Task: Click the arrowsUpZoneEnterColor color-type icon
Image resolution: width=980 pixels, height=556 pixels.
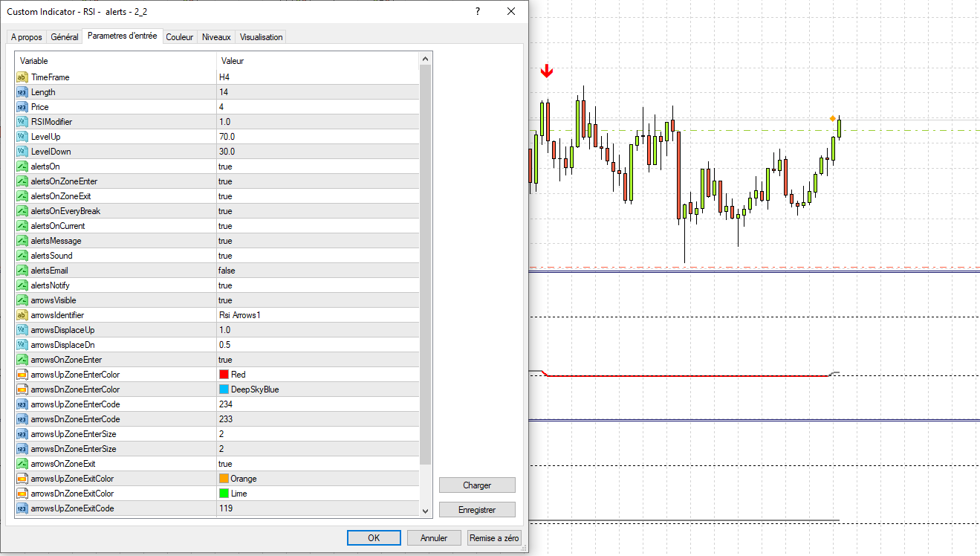Action: pos(22,375)
